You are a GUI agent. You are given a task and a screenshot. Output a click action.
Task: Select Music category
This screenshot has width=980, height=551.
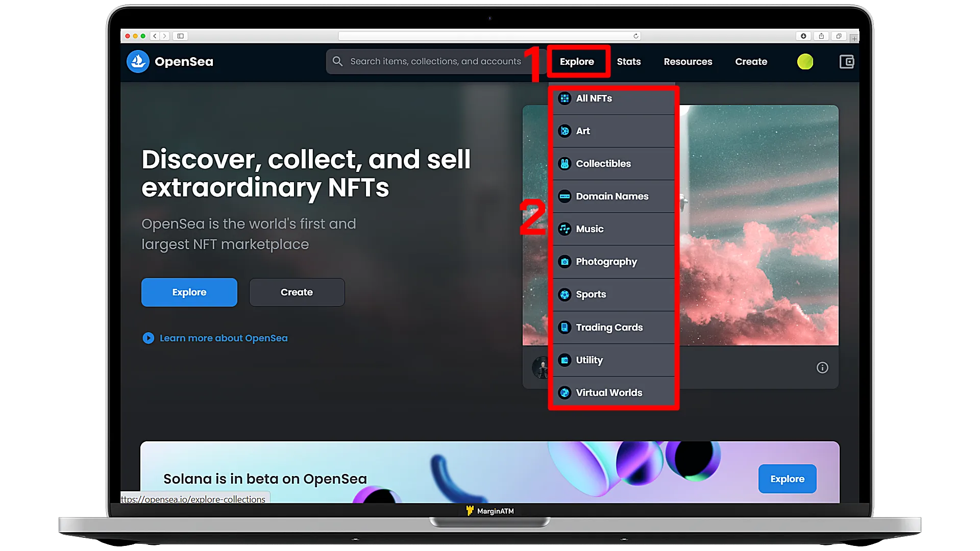tap(614, 229)
